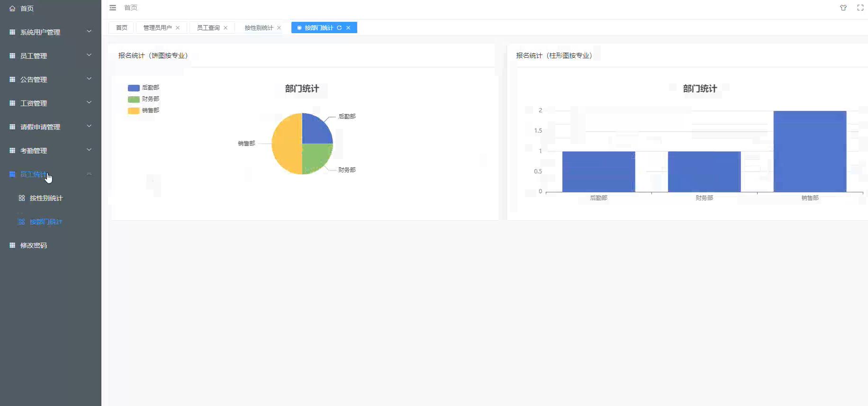The width and height of the screenshot is (868, 406).
Task: Click the 后勤部 label right of the pie
Action: [x=347, y=116]
